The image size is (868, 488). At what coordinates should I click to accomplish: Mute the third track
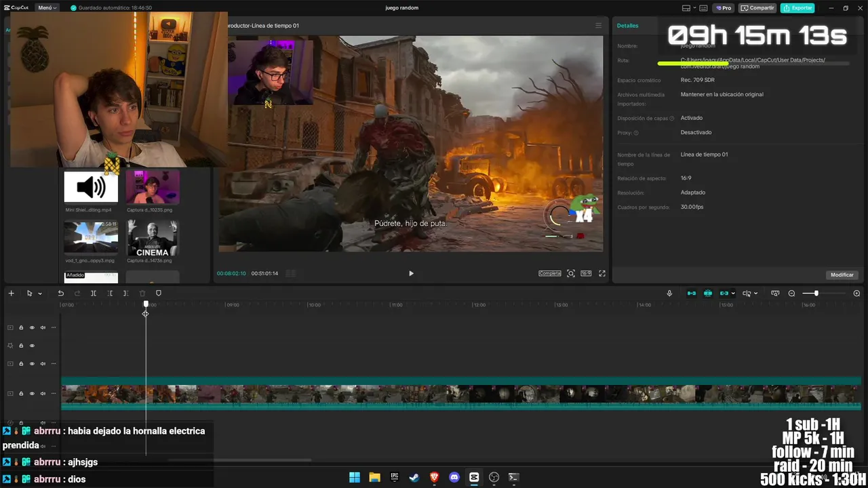pyautogui.click(x=43, y=364)
